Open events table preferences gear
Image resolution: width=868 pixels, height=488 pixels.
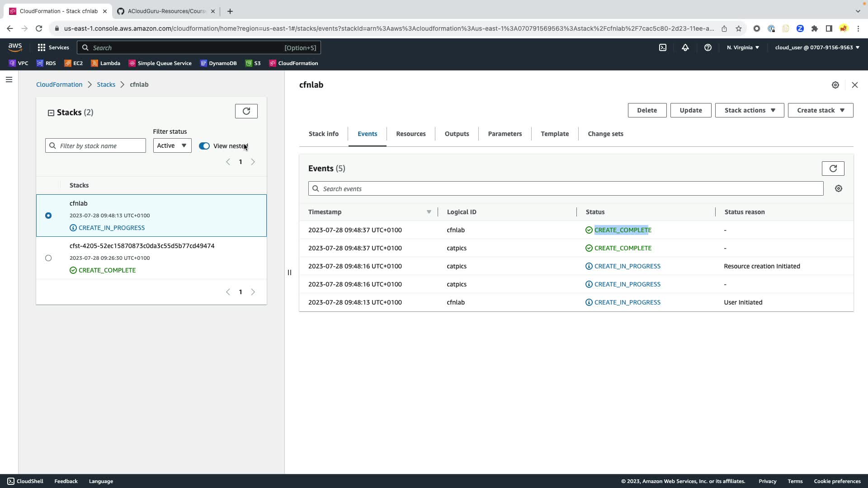(839, 189)
